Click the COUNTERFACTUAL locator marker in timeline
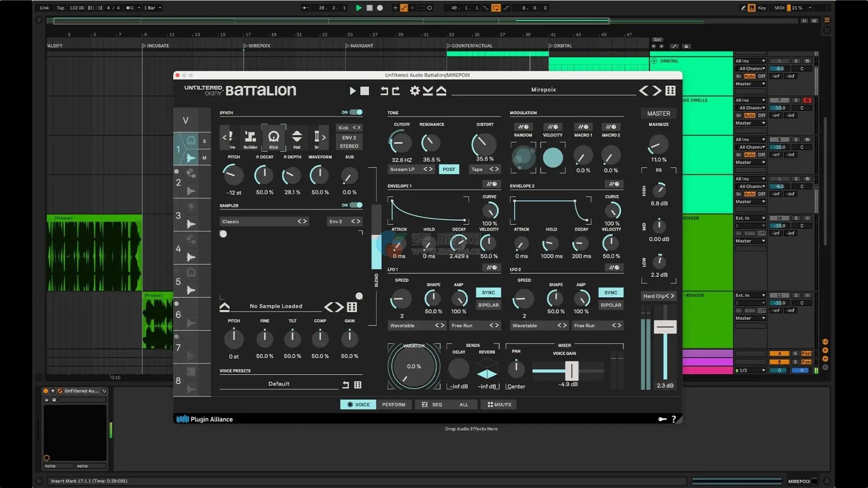This screenshot has width=868, height=488. point(469,46)
